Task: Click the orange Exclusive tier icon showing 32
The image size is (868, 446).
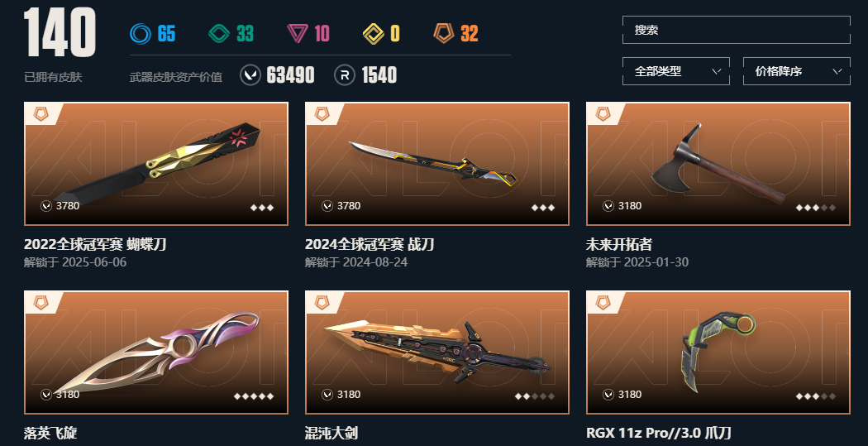Action: click(x=443, y=33)
